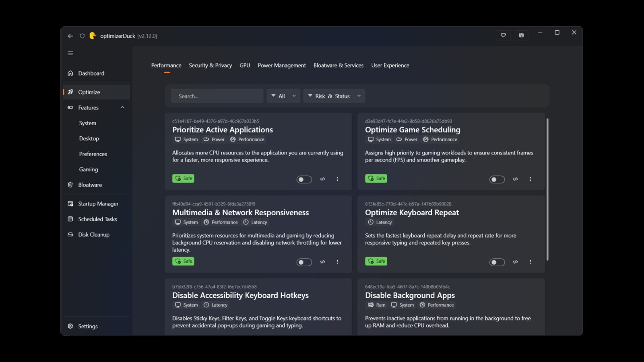This screenshot has width=644, height=362.
Task: Open the Power Management tab
Action: (282, 65)
